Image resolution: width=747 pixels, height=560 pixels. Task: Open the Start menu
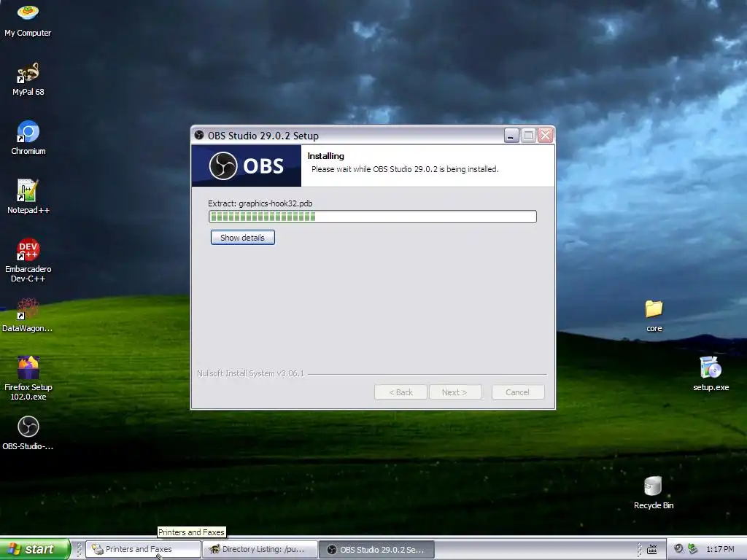[x=35, y=549]
